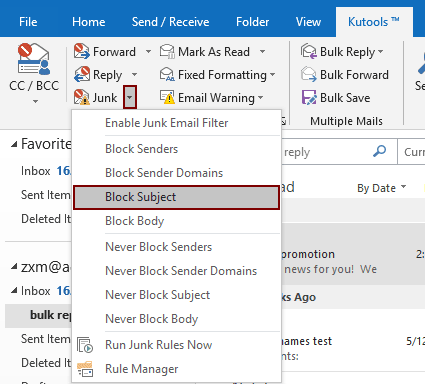Select Sent Items under zxm@ account

pyautogui.click(x=46, y=339)
